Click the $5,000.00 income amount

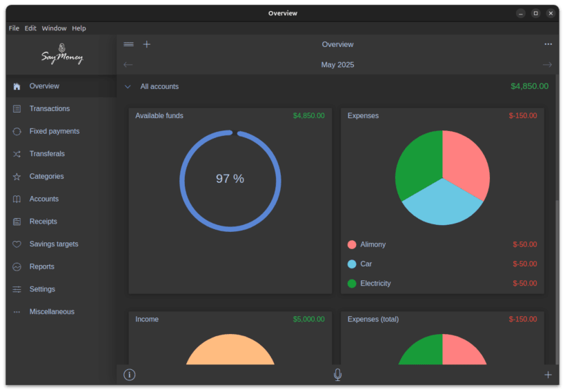pos(308,320)
